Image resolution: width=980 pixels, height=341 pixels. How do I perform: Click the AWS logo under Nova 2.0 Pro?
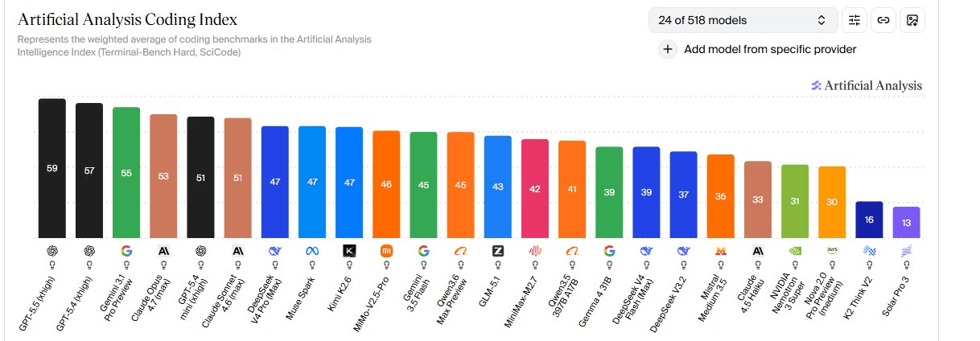pos(831,250)
